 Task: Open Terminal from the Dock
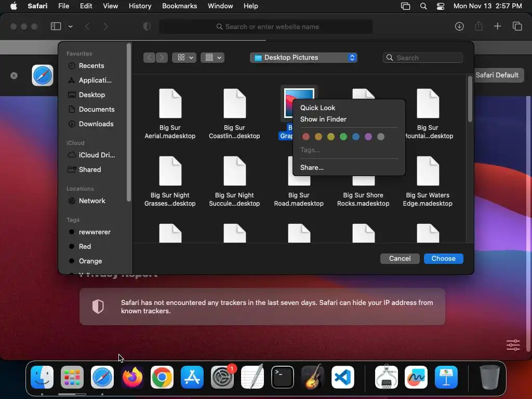[x=282, y=377]
